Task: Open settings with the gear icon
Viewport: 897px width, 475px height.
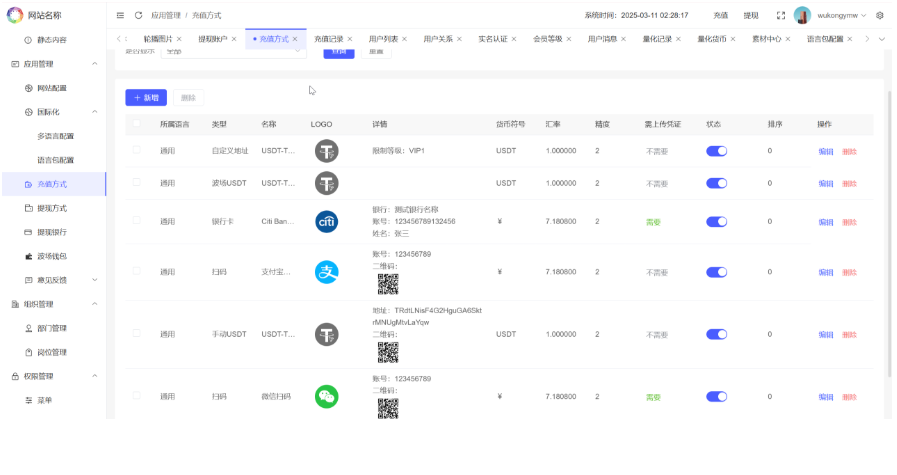Action: pyautogui.click(x=880, y=15)
